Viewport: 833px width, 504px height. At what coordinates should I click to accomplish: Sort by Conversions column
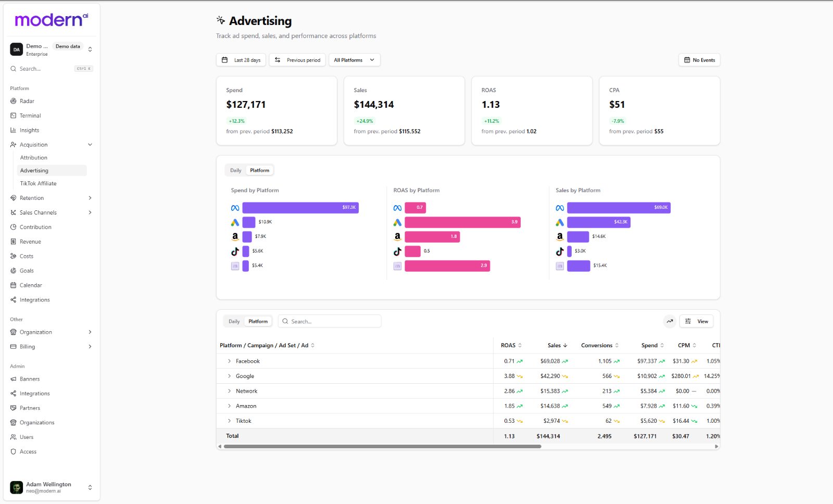(x=600, y=345)
